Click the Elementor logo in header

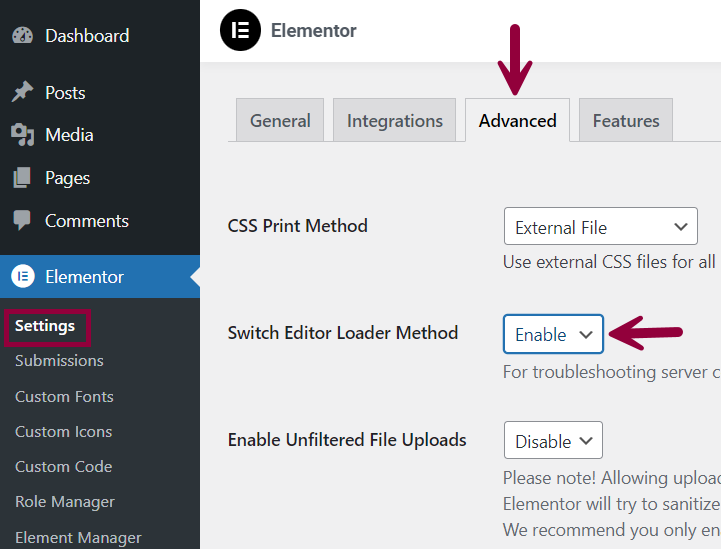pos(240,31)
